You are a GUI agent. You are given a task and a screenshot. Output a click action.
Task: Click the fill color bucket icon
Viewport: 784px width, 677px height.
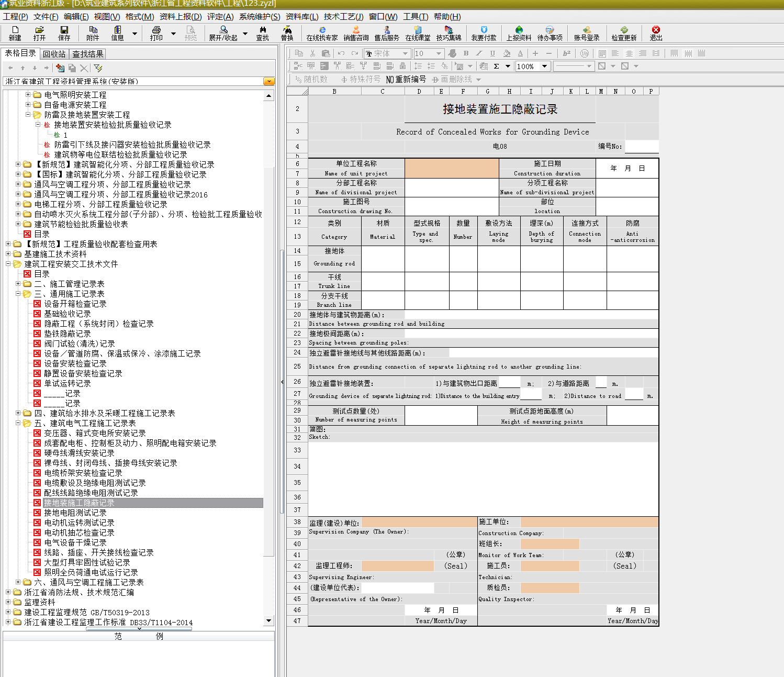pyautogui.click(x=507, y=53)
